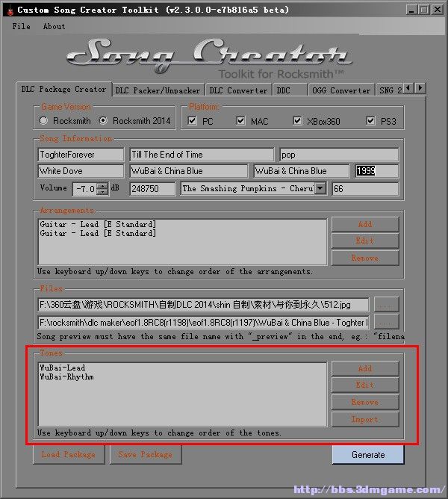Screen dimensions: 448x499
Task: Switch to OGG Converter tab
Action: 341,90
